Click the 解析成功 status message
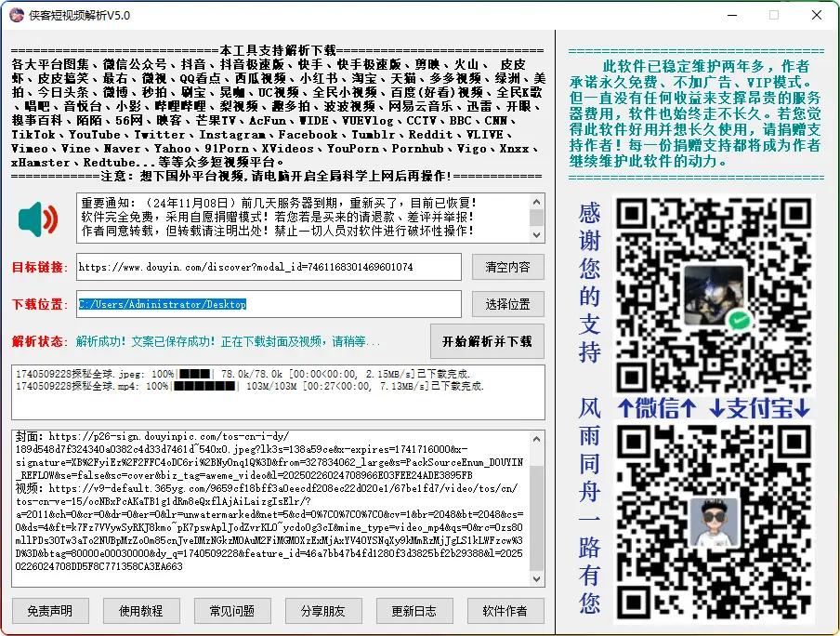Viewport: 840px width, 636px height. tap(229, 341)
